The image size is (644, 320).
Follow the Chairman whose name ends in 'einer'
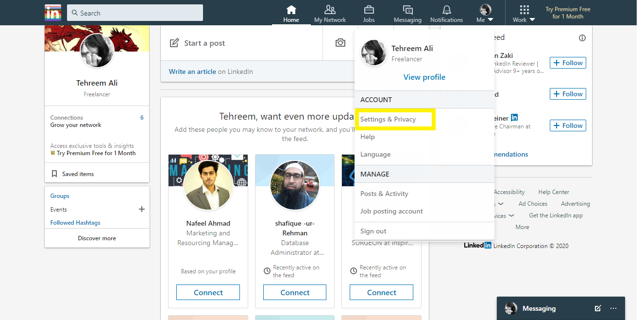pyautogui.click(x=568, y=125)
